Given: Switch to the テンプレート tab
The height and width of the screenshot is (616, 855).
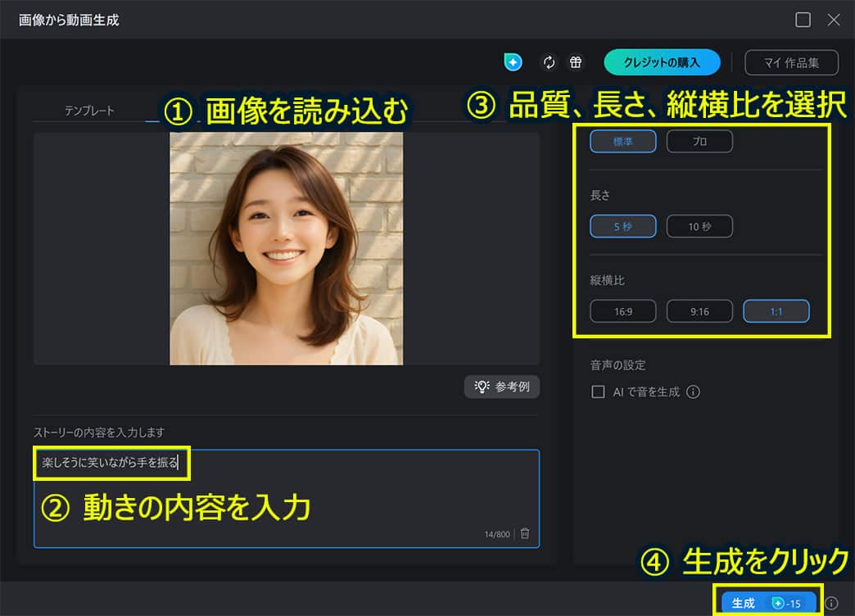Looking at the screenshot, I should point(89,111).
